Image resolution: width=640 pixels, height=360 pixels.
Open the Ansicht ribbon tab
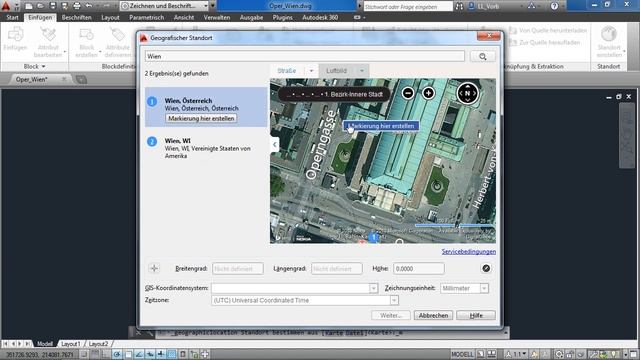click(184, 18)
